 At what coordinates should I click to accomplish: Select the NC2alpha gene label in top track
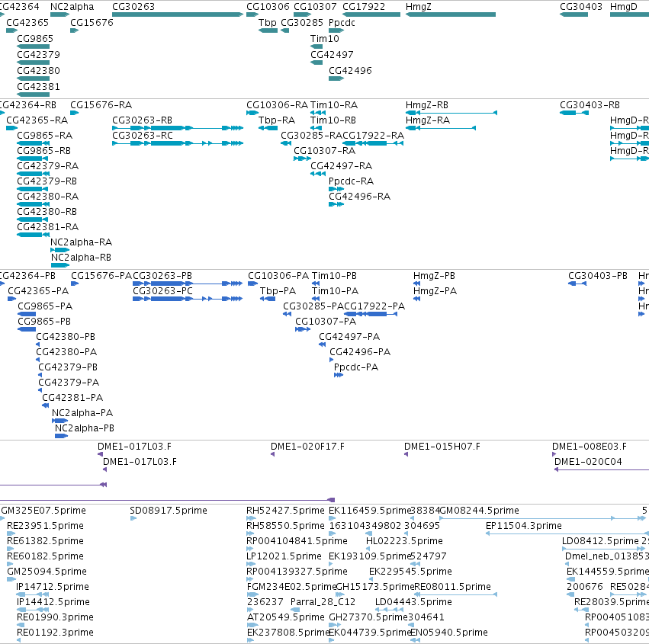point(72,7)
